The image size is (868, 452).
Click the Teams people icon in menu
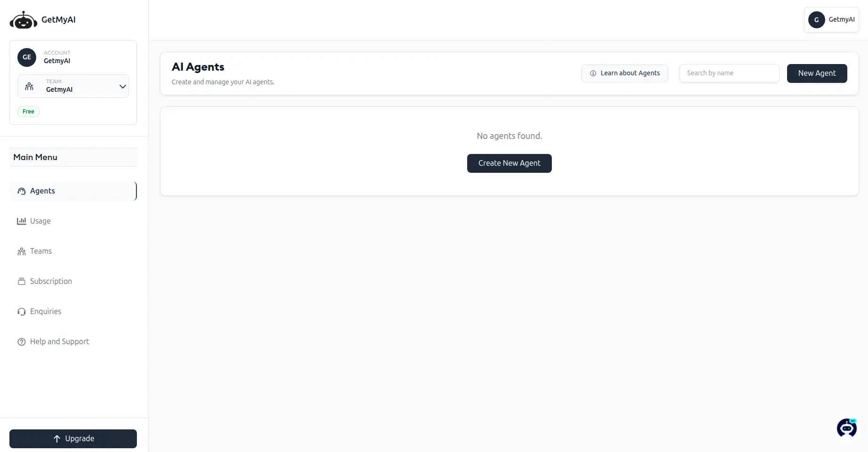(x=22, y=251)
